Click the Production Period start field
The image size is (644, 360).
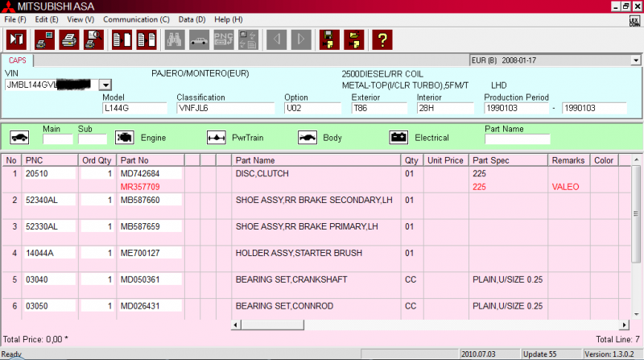pos(516,108)
